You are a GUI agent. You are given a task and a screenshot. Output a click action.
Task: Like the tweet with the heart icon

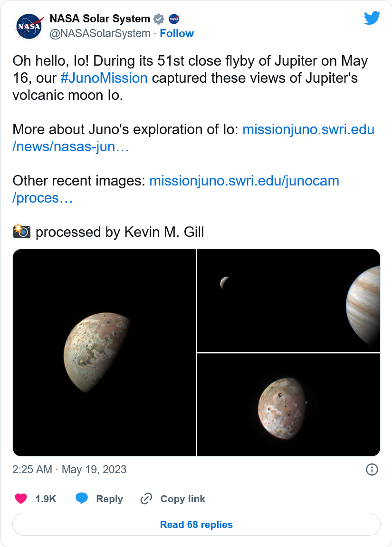[21, 498]
